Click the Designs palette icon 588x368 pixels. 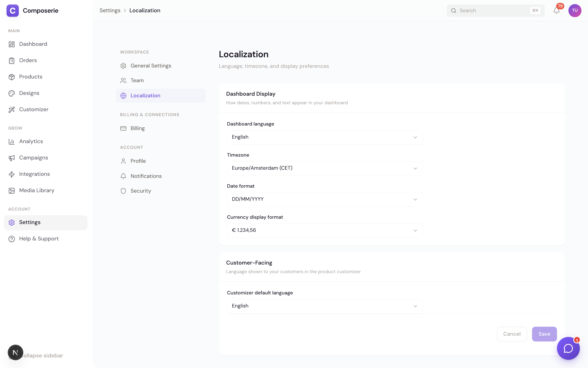tap(12, 93)
